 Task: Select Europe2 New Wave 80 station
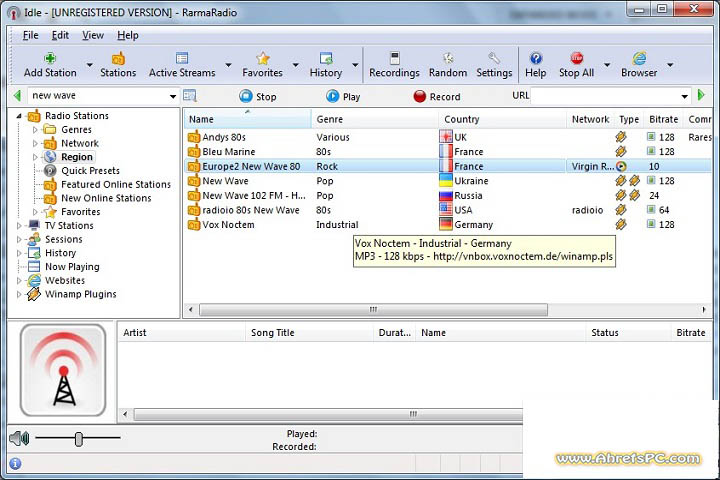(x=448, y=166)
